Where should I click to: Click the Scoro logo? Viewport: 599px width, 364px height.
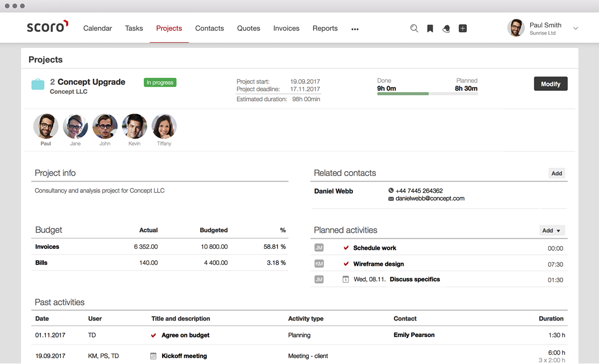pos(47,27)
